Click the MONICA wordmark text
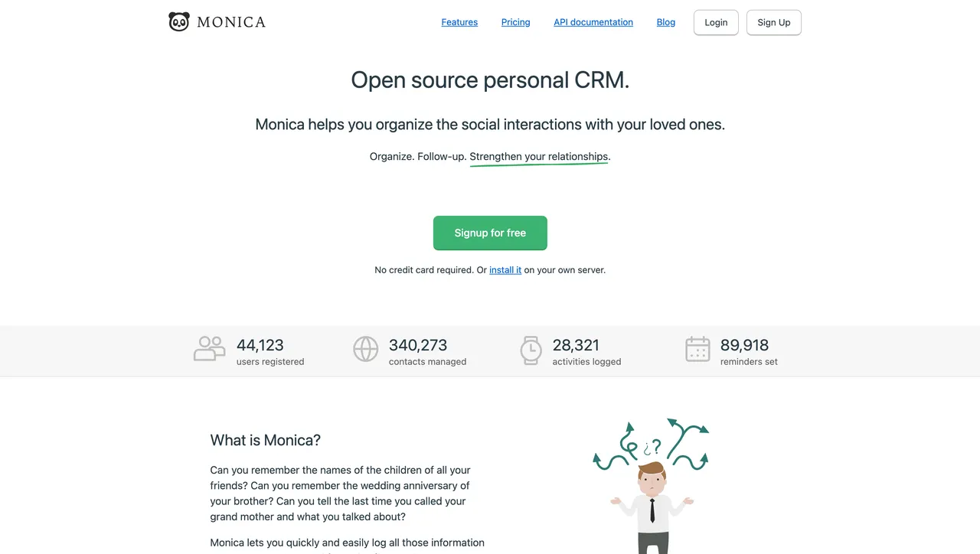This screenshot has height=554, width=980. point(231,22)
